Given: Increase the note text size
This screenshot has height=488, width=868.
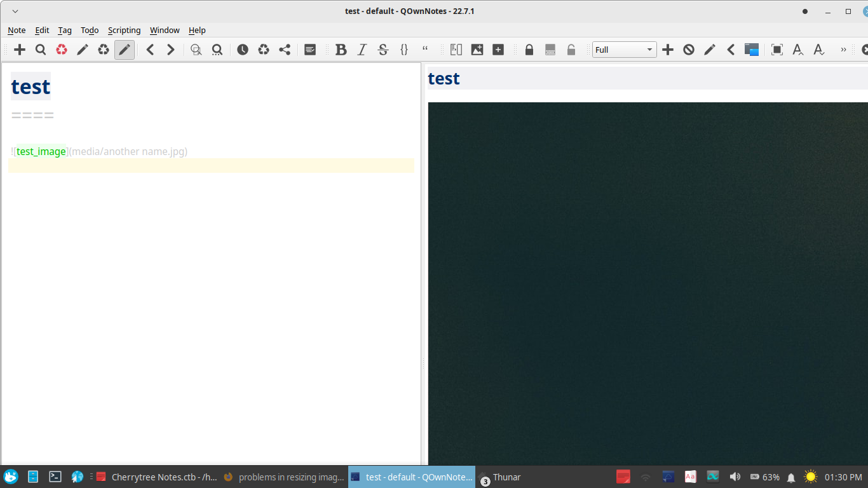Looking at the screenshot, I should [798, 50].
